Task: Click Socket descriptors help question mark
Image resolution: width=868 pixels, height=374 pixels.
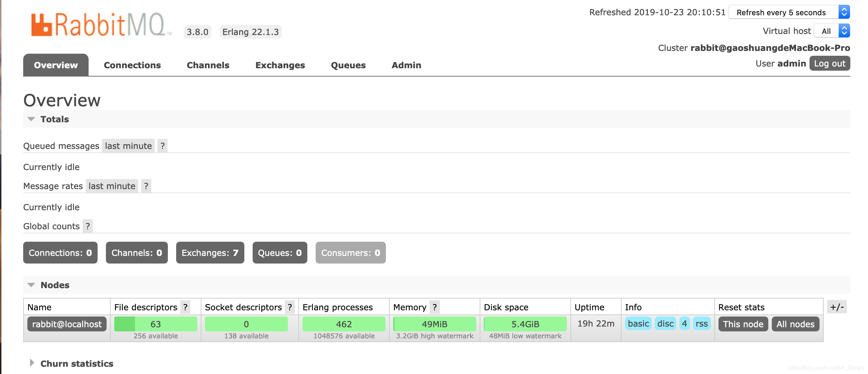Action: click(290, 307)
